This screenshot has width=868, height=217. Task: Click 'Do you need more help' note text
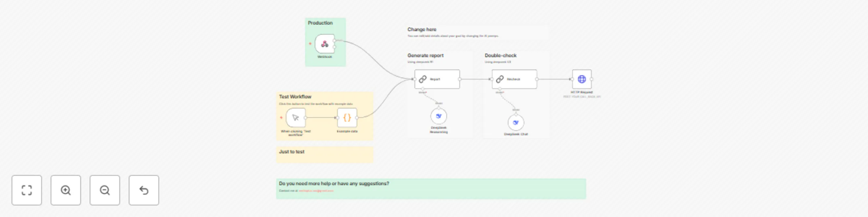334,183
